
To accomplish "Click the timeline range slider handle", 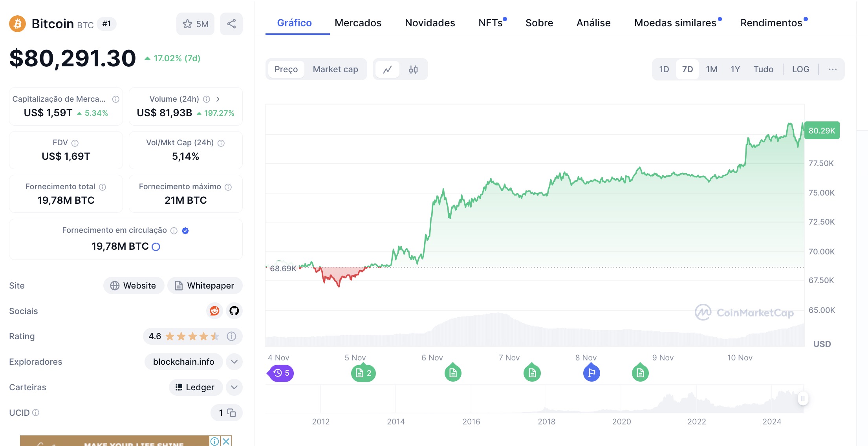I will pyautogui.click(x=803, y=398).
